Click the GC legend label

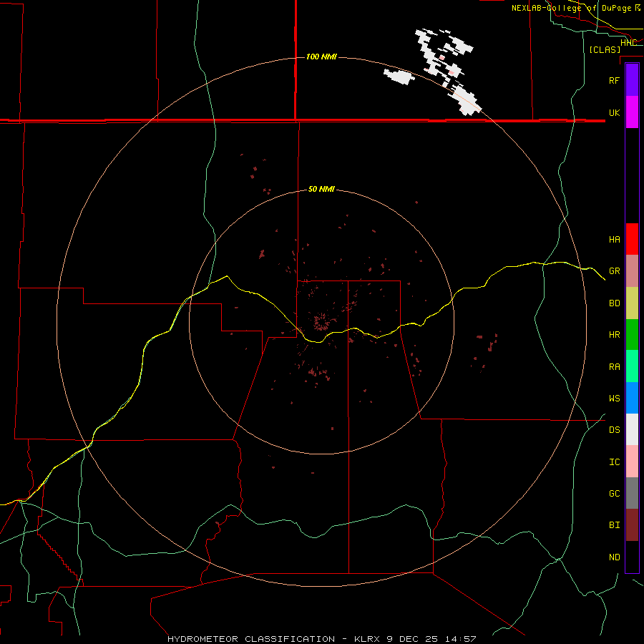click(x=614, y=493)
